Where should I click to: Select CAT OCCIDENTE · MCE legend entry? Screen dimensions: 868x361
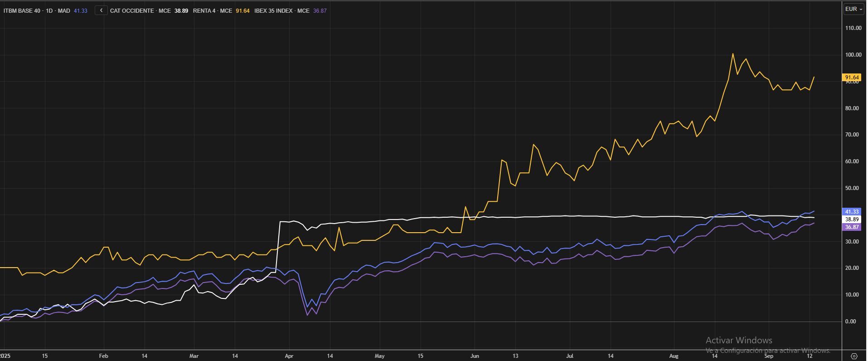(140, 10)
